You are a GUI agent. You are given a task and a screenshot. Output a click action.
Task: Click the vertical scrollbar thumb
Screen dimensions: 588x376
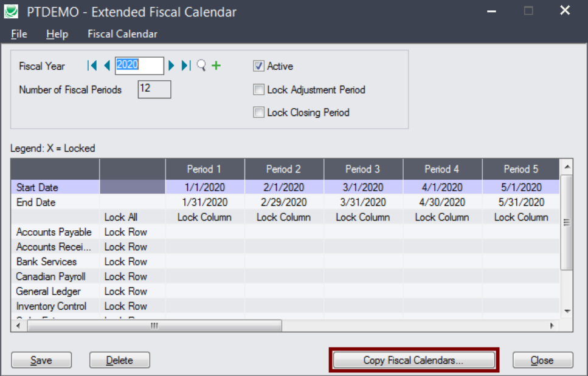(x=567, y=222)
